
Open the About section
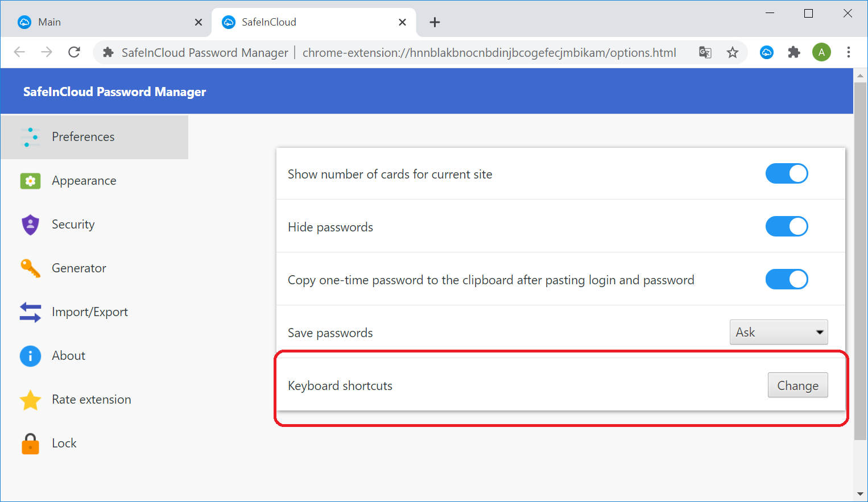pos(94,356)
